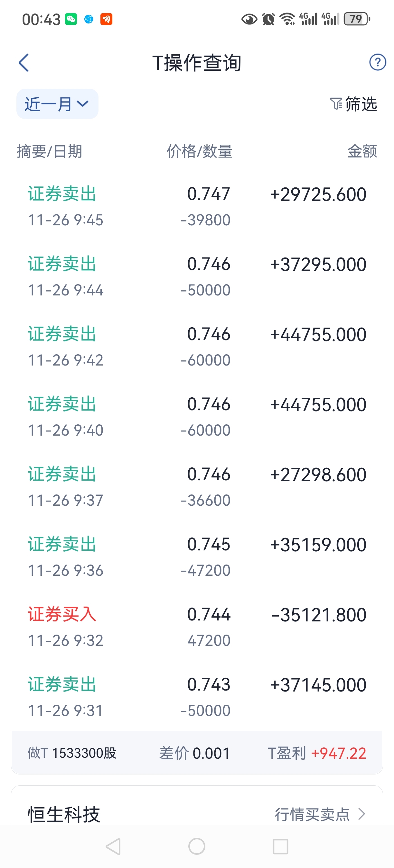The height and width of the screenshot is (868, 394).
Task: Tap the WeChat status bar icon
Action: pos(71,19)
